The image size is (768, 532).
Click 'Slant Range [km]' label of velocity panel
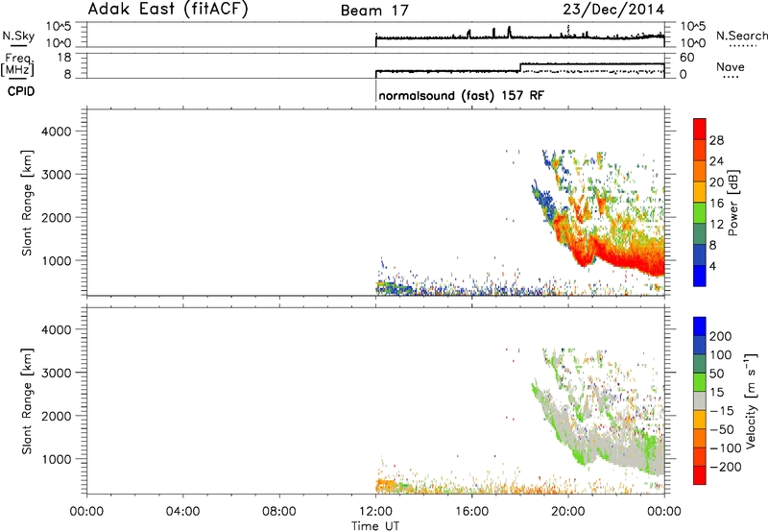27,400
